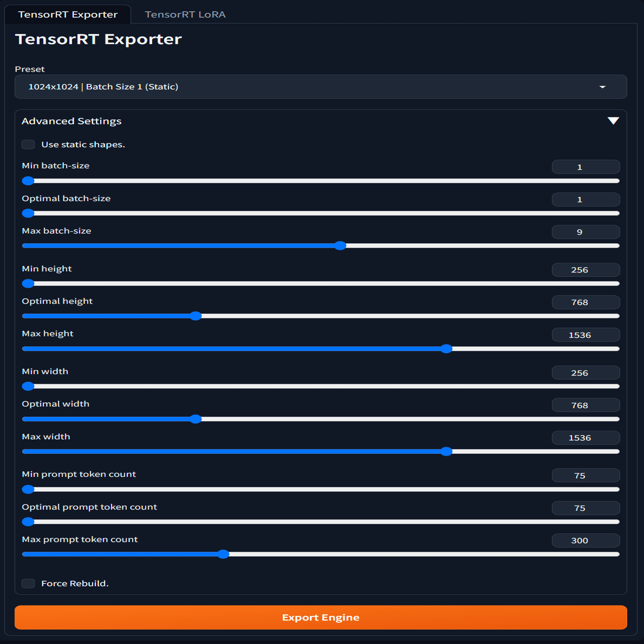Click the Optimal width slider thumb
This screenshot has width=644, height=644.
196,419
